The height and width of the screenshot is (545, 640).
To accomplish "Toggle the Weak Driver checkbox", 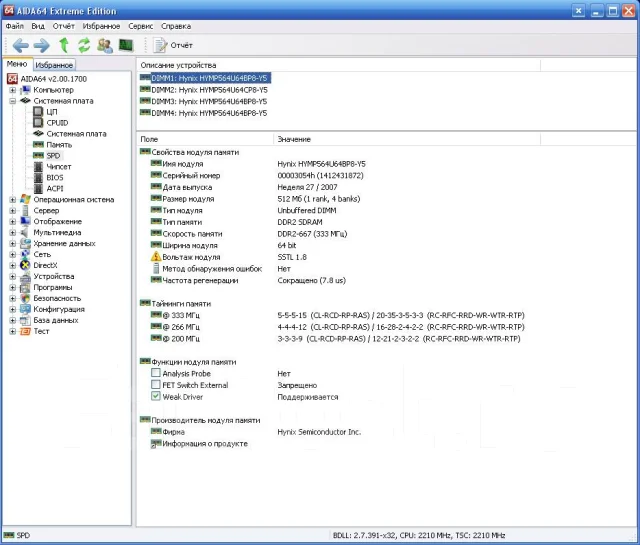I will tap(156, 396).
